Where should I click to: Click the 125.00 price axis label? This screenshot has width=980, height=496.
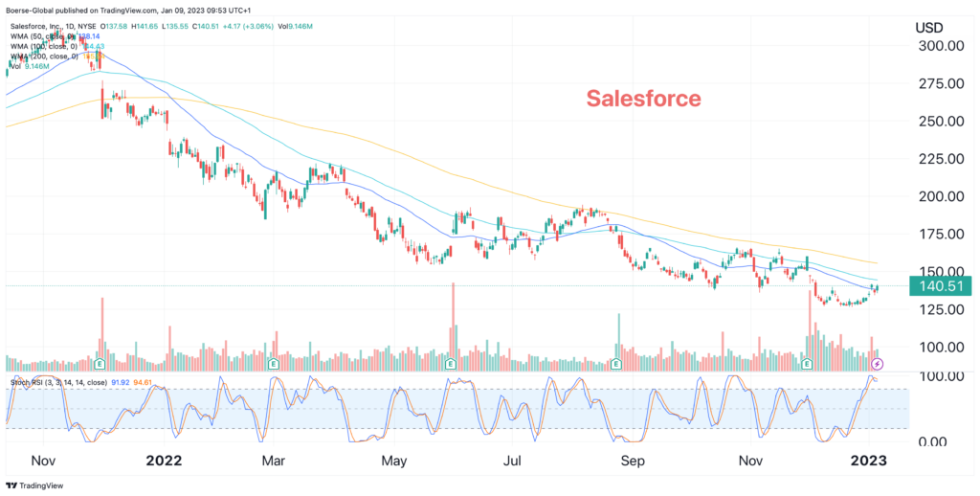coord(940,309)
